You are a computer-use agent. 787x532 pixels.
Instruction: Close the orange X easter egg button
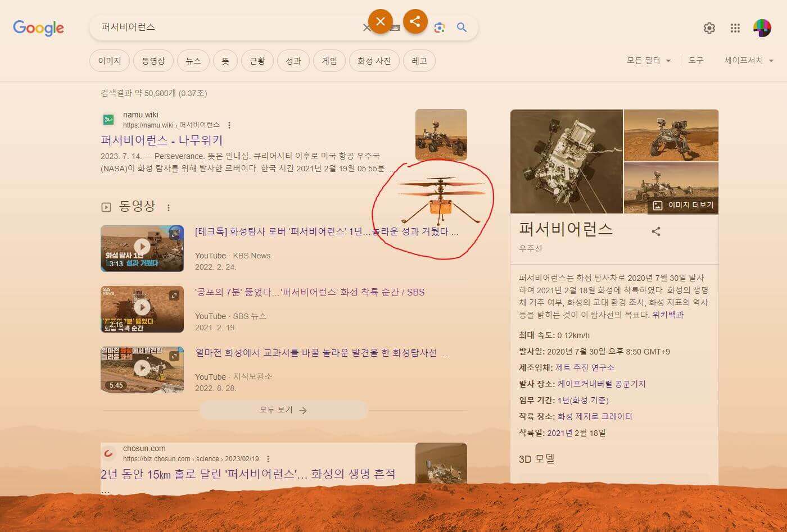tap(381, 21)
